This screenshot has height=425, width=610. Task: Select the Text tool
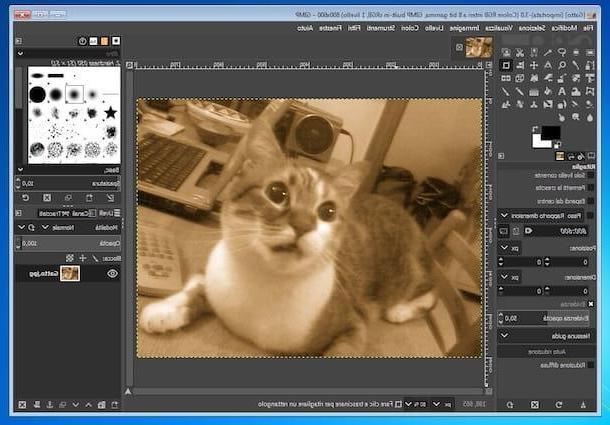562,91
